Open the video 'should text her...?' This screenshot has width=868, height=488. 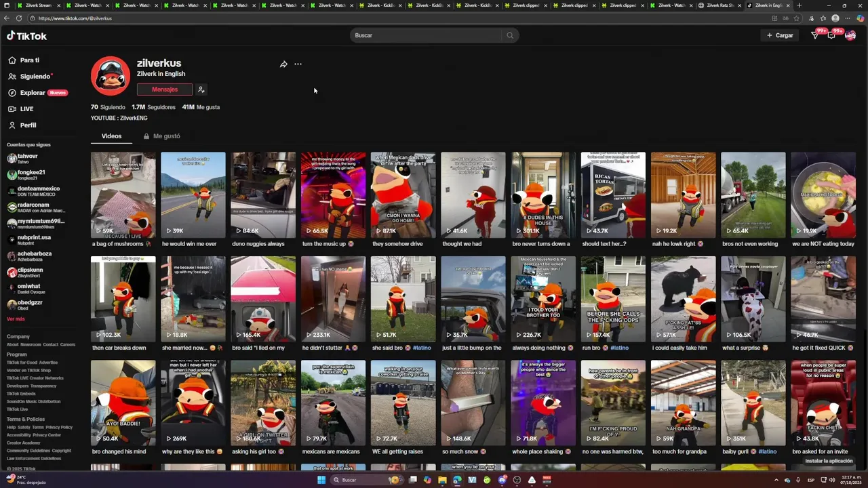click(614, 195)
